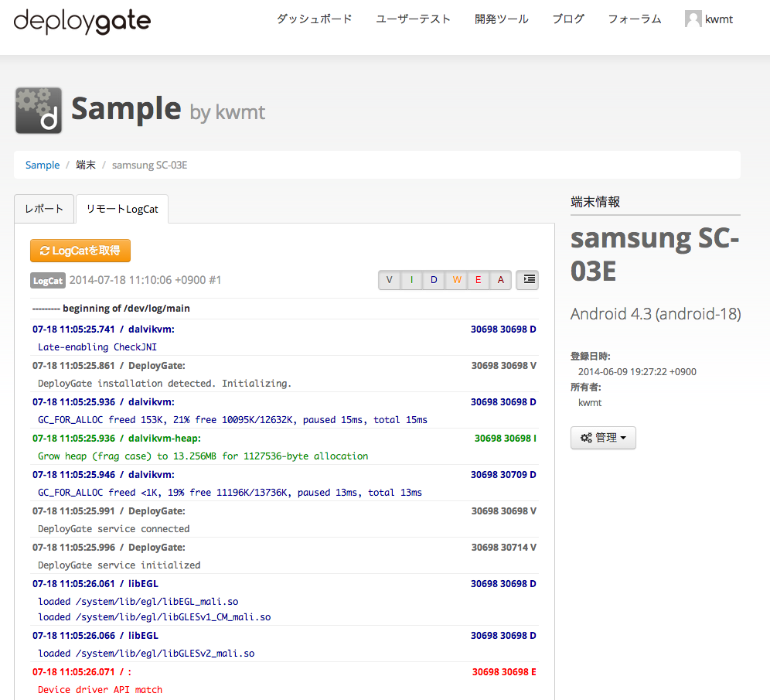Click 'Late-enabling CheckJNI' log message
The height and width of the screenshot is (700, 770).
pyautogui.click(x=97, y=347)
